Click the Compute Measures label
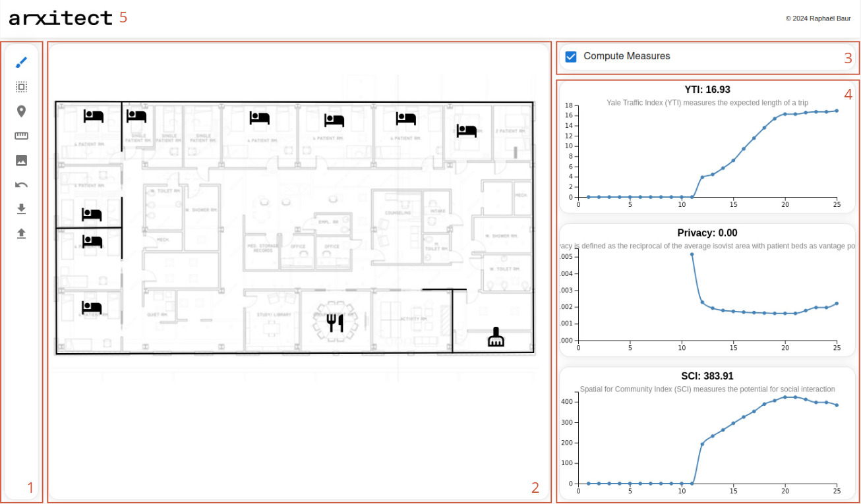 coord(626,56)
